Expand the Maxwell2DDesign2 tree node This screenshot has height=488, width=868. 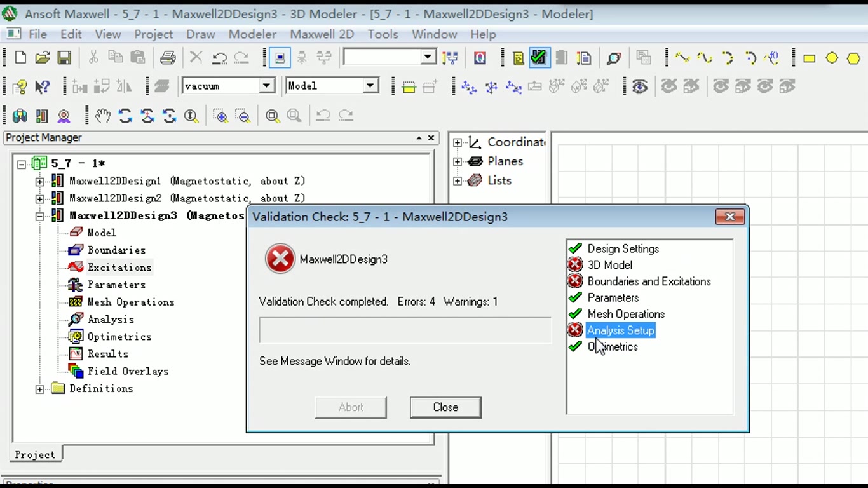click(39, 198)
